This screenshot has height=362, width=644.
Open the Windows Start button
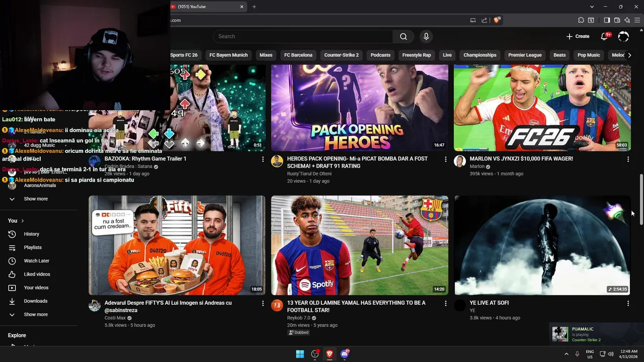pos(300,354)
